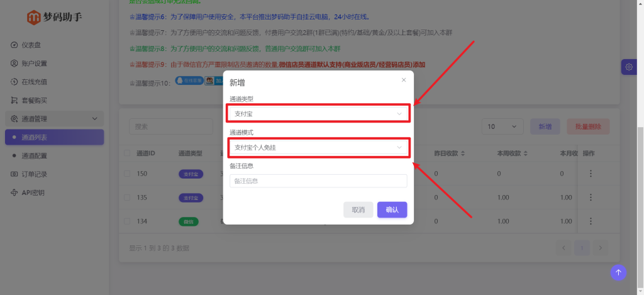Check the checkbox for channel 150
The image size is (644, 295).
128,174
